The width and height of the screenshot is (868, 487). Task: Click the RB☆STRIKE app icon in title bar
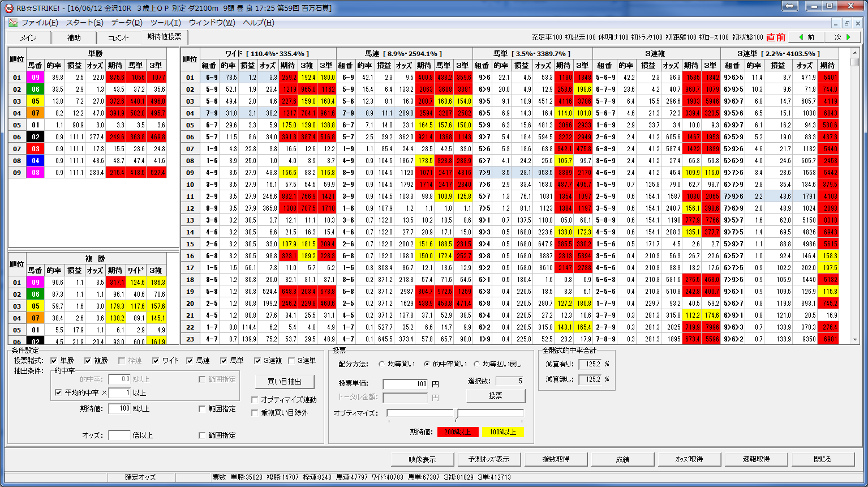[x=8, y=8]
